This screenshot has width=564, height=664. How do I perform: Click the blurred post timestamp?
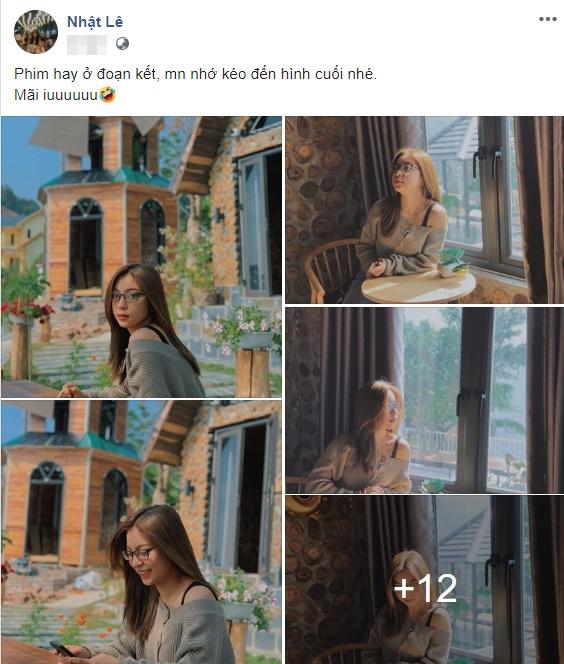click(x=87, y=44)
